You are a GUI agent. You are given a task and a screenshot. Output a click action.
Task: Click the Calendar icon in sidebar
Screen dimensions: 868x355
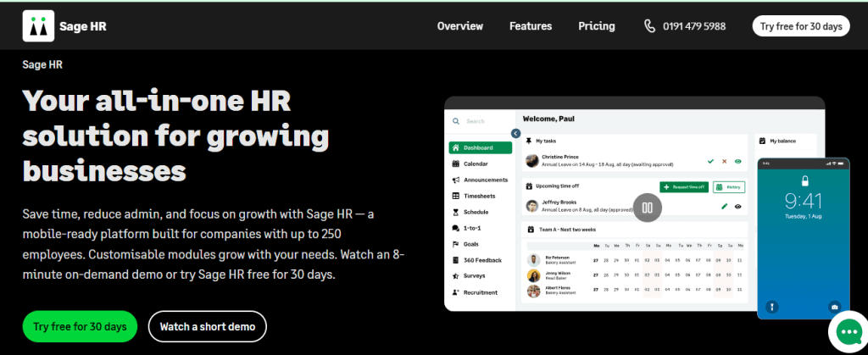coord(456,164)
